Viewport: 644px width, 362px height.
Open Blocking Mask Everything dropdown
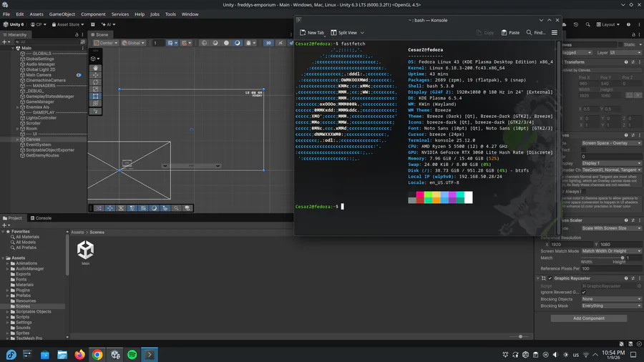(611, 305)
